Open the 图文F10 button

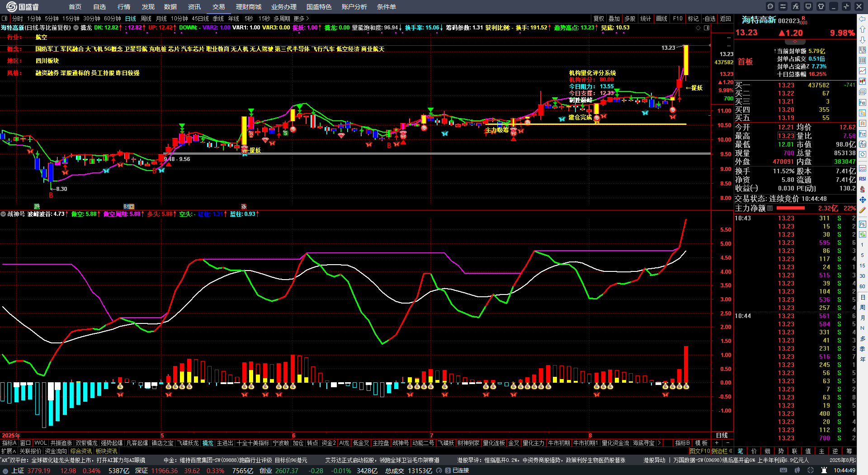(700, 451)
